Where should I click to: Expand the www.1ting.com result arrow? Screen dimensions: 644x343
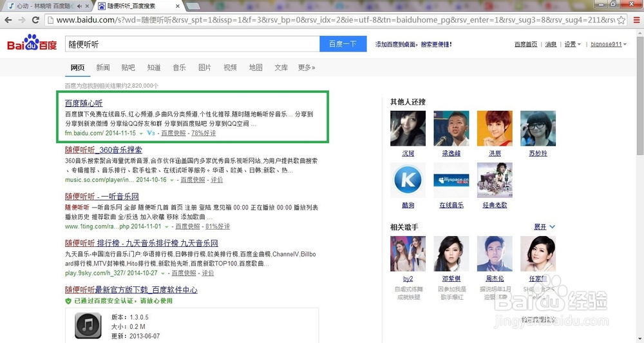click(166, 227)
